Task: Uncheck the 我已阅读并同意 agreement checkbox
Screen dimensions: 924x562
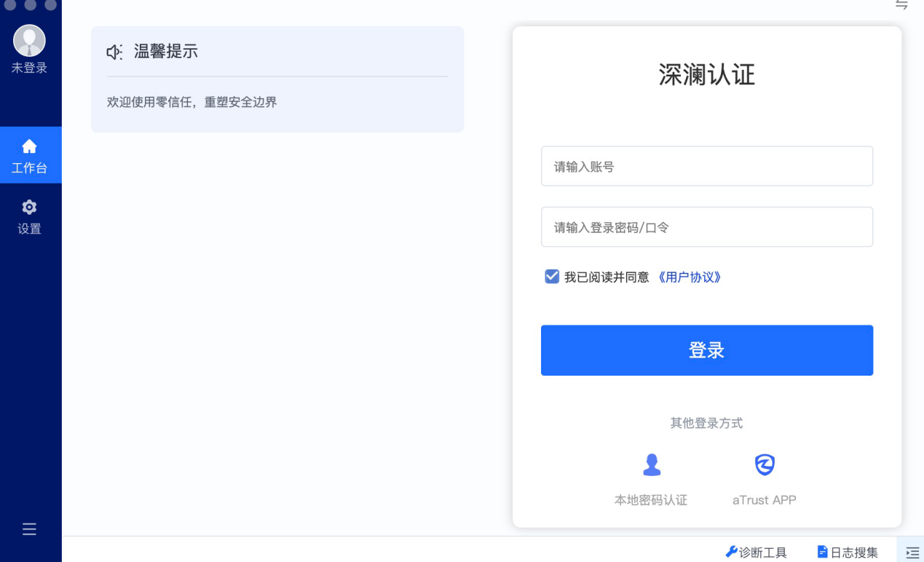Action: (552, 277)
